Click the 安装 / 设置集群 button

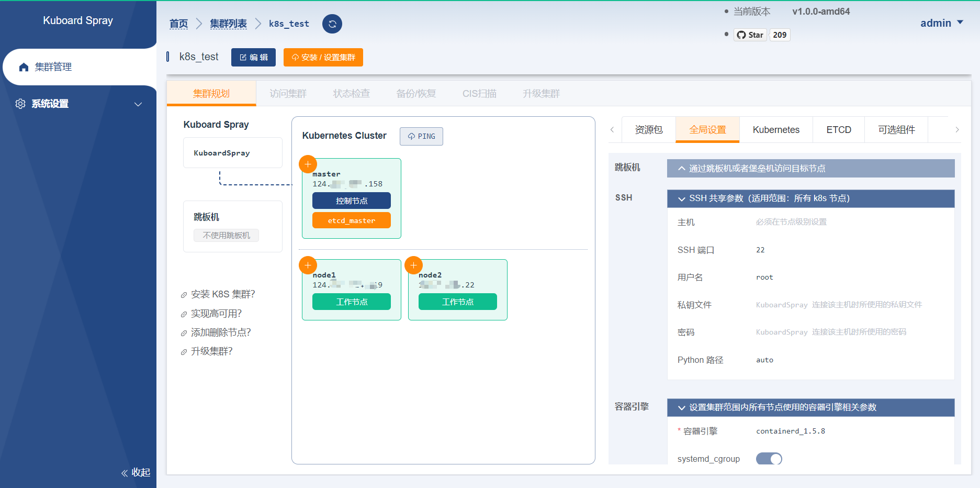323,58
